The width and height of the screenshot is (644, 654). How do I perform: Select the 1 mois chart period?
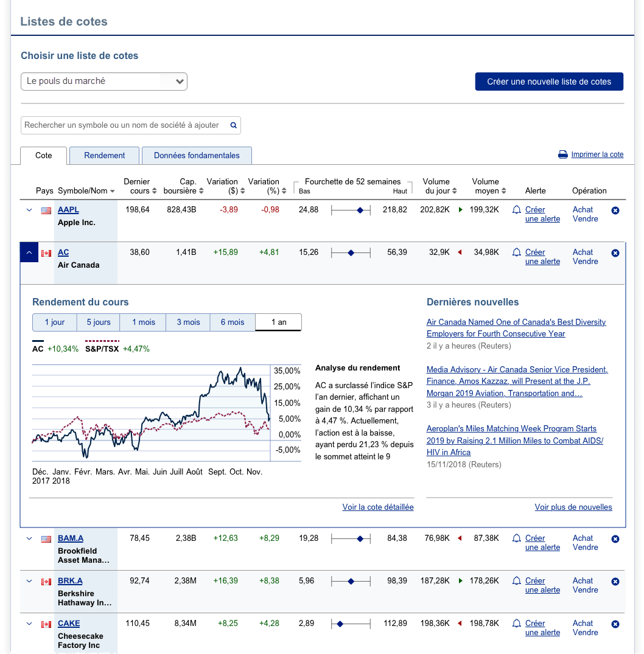pyautogui.click(x=143, y=322)
